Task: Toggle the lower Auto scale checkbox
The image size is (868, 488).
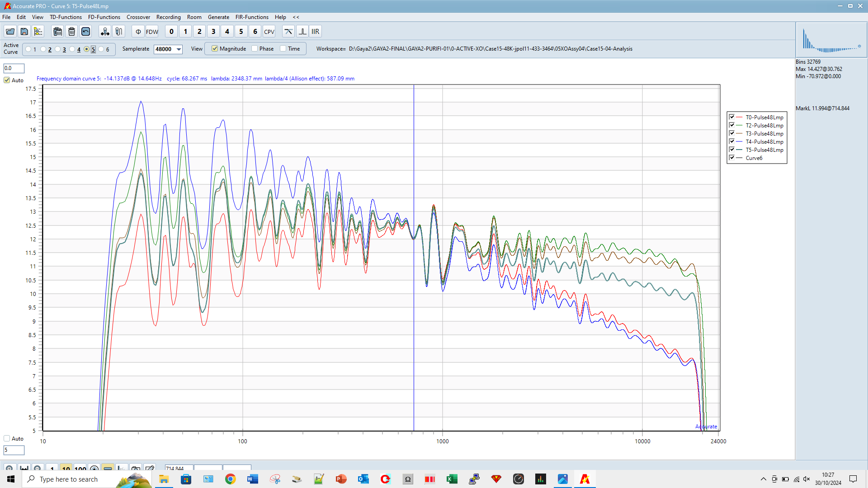Action: [x=7, y=438]
